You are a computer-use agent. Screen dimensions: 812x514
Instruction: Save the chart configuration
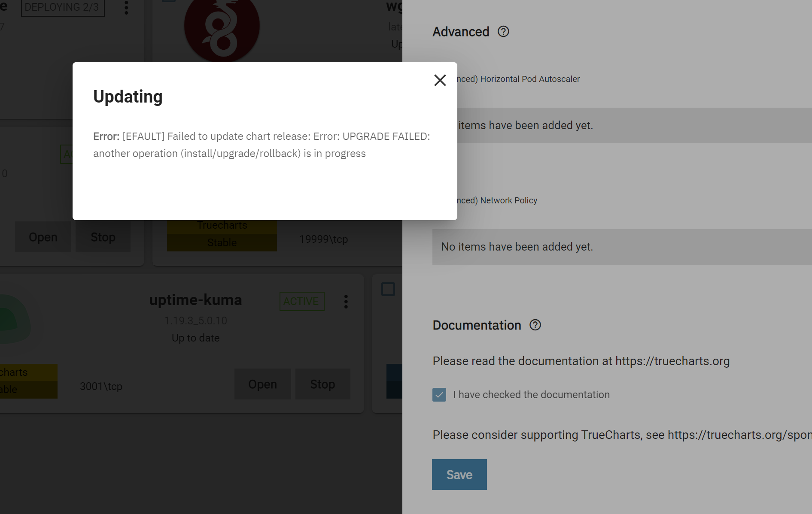pyautogui.click(x=459, y=475)
